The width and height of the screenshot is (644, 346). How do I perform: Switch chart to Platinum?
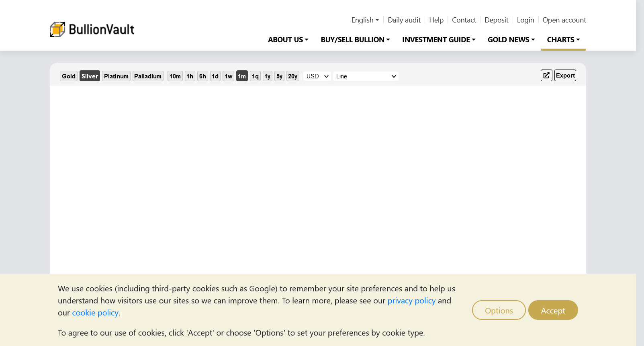[116, 76]
